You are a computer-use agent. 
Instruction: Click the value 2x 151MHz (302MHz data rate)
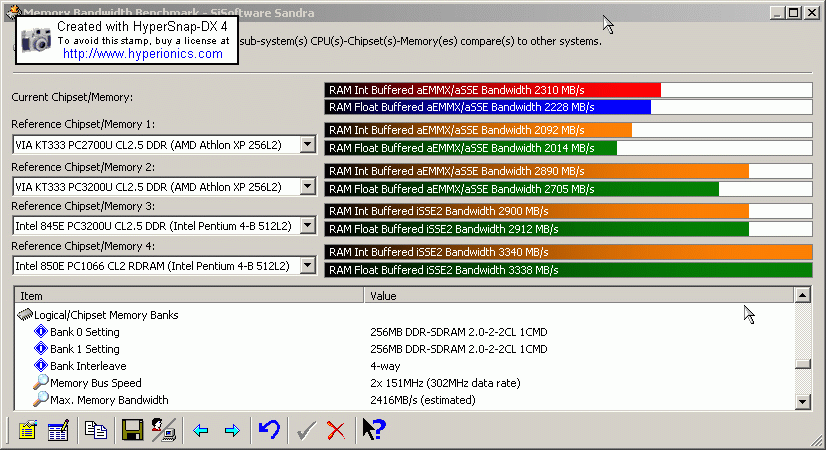tap(445, 383)
